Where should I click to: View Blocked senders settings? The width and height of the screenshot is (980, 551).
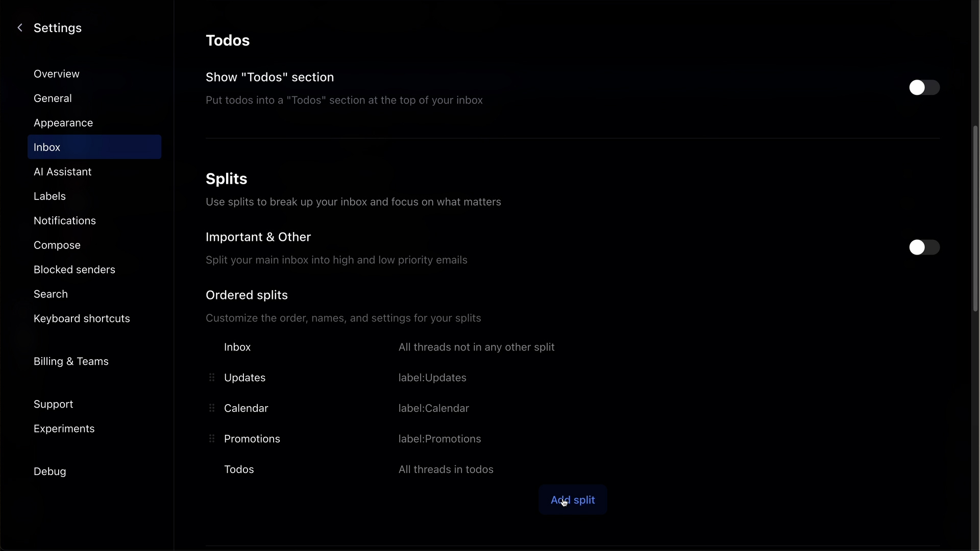(x=75, y=269)
